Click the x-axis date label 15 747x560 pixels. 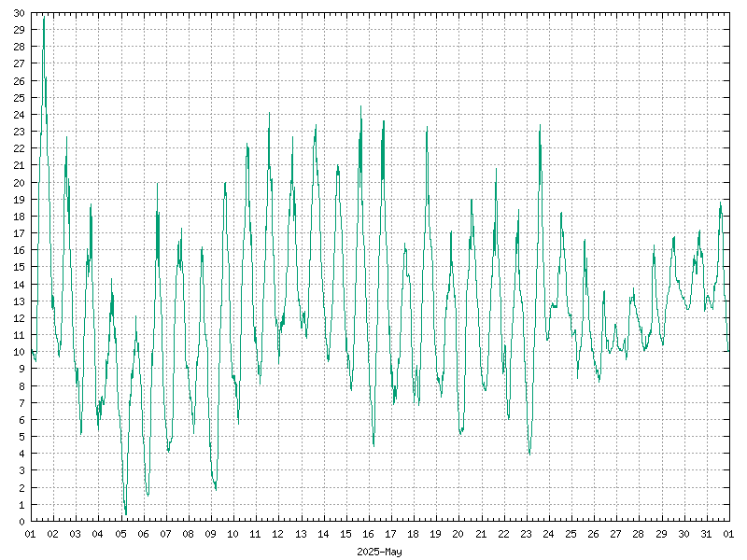(345, 534)
